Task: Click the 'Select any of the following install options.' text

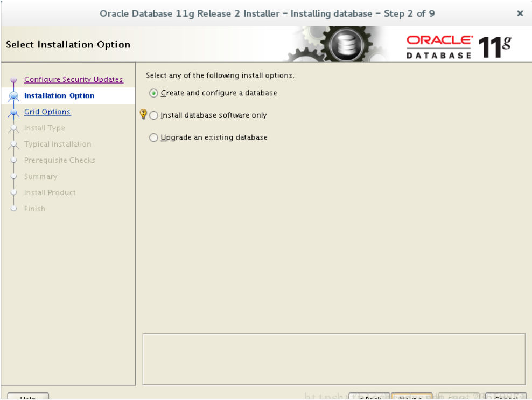Action: pos(220,75)
